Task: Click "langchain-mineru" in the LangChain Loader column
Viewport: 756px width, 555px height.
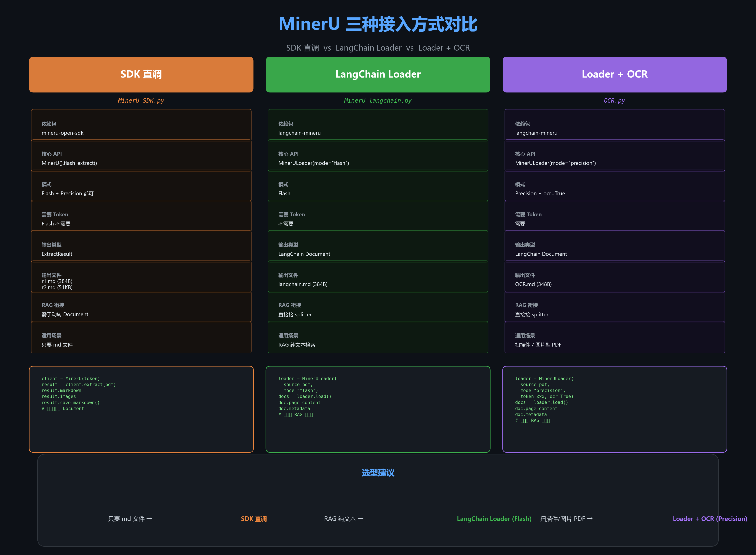Action: pyautogui.click(x=299, y=133)
